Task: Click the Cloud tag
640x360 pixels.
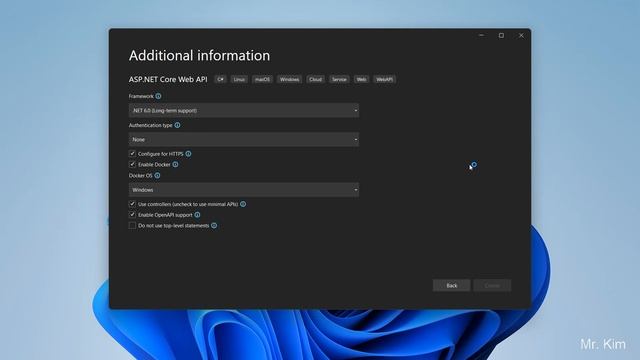Action: tap(316, 79)
